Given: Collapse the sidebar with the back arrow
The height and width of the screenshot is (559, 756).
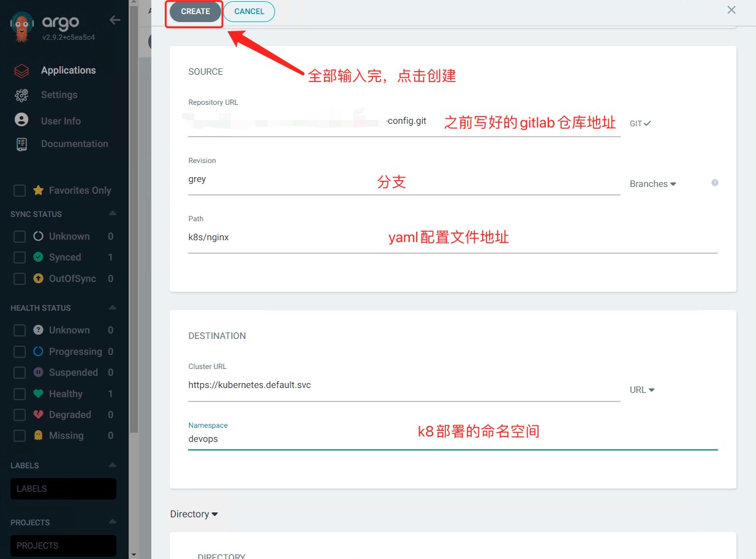Looking at the screenshot, I should (x=115, y=20).
